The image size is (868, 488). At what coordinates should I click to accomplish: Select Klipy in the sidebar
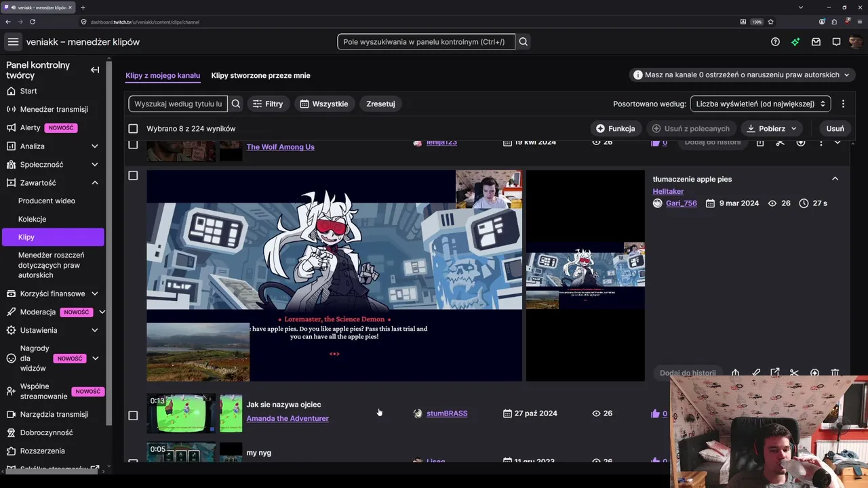53,237
